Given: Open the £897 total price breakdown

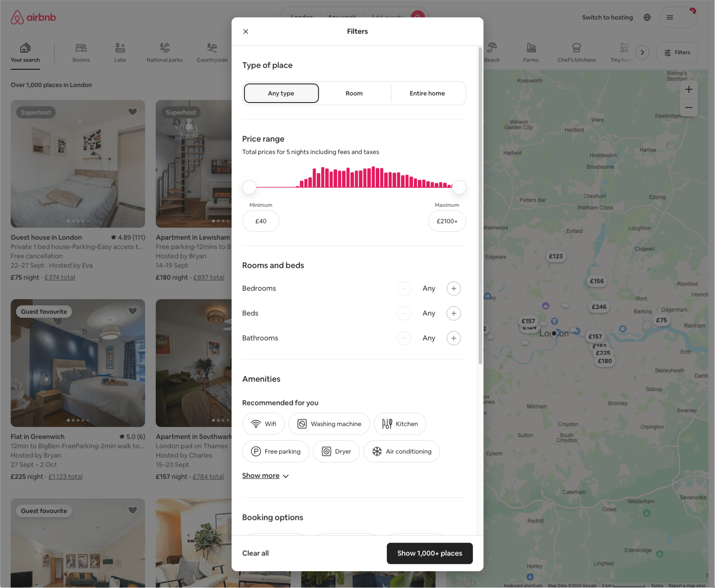Looking at the screenshot, I should coord(209,277).
